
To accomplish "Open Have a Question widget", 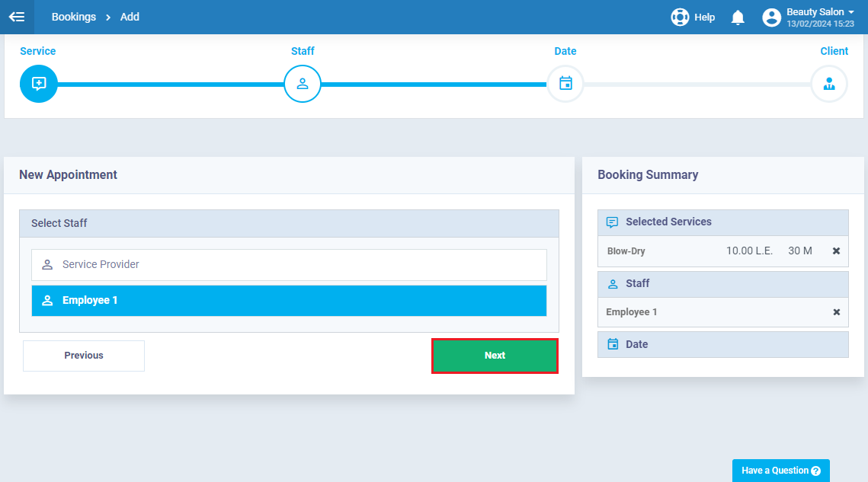I will [780, 471].
